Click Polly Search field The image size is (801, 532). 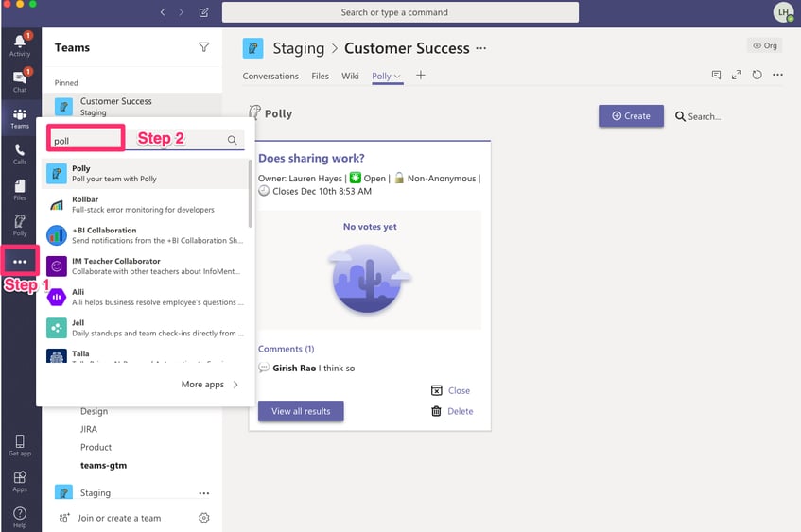click(698, 116)
